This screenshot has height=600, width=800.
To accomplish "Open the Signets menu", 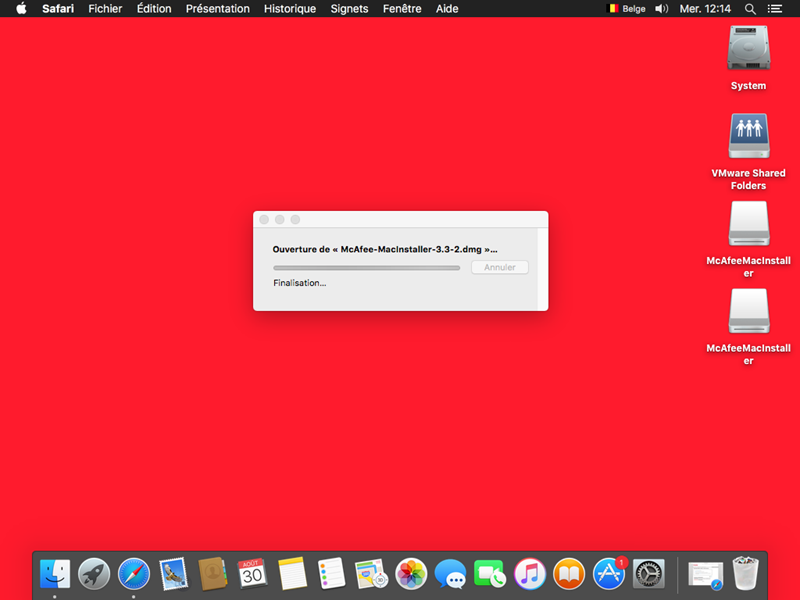I will point(349,9).
